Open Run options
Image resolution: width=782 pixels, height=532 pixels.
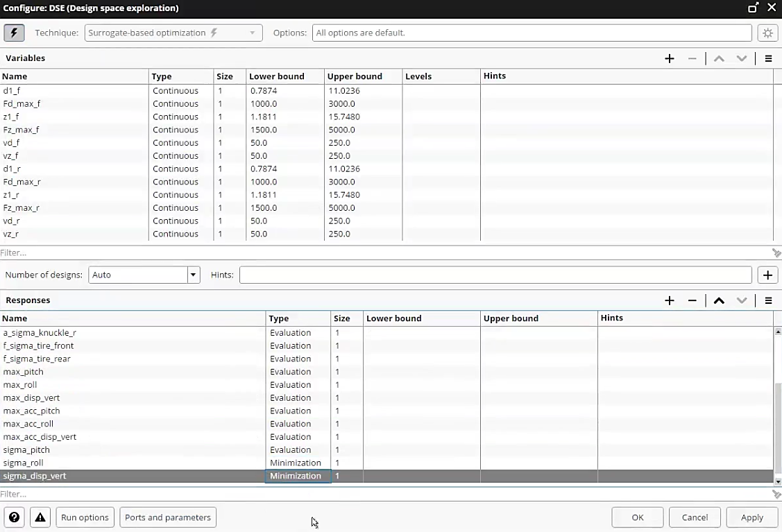click(85, 517)
